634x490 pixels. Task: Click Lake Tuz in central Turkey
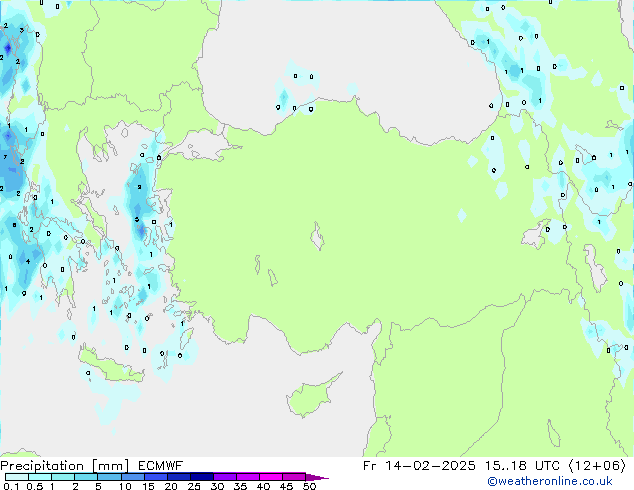click(x=319, y=240)
